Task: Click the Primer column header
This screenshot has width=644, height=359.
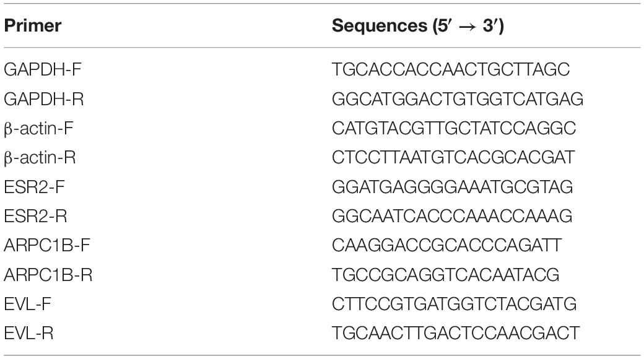Action: (32, 26)
